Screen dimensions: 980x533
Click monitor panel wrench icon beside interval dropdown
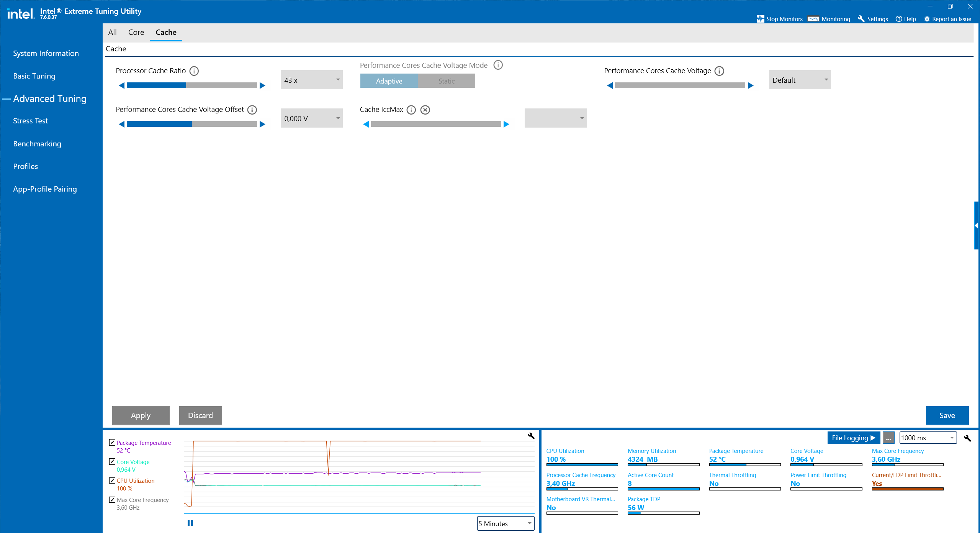coord(967,438)
